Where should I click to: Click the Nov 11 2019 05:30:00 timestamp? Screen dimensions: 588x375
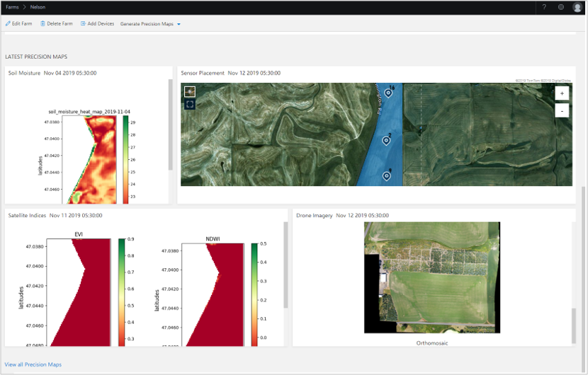[x=76, y=215]
